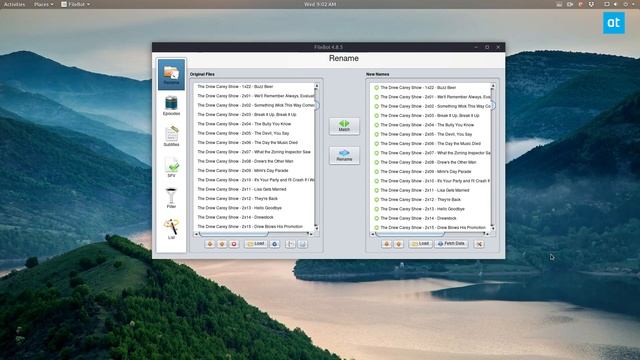This screenshot has height=360, width=640.
Task: Select '2x09 - Mimi's Day Parade' in Original Files
Action: click(254, 171)
